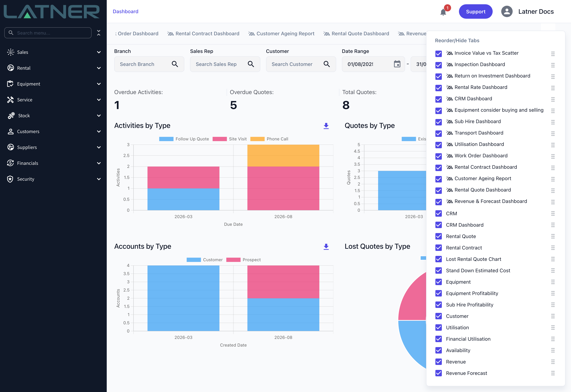This screenshot has width=571, height=392.
Task: Uncheck the Inspection Dashboard tab checkbox
Action: coord(438,65)
